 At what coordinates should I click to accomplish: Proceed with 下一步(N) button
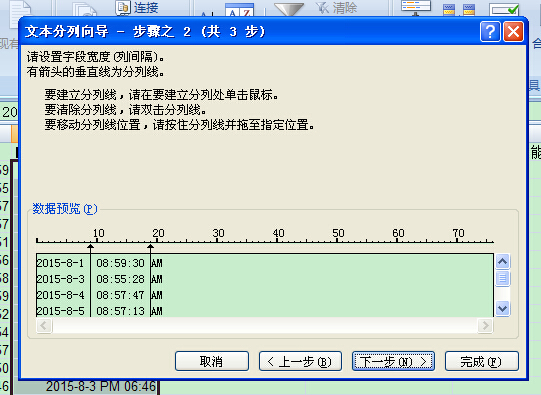pyautogui.click(x=393, y=361)
